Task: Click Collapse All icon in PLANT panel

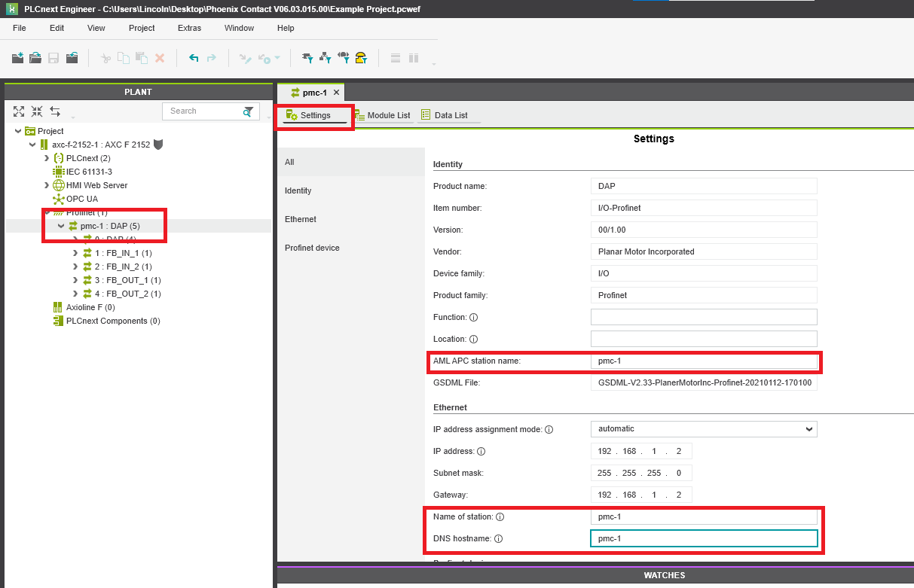Action: (37, 111)
